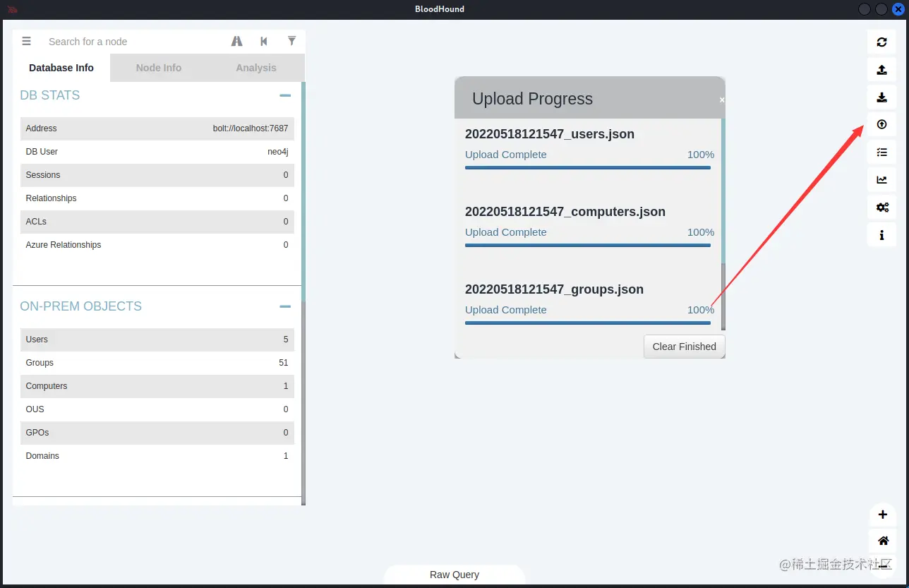
Task: Reset the graph view with home icon
Action: pyautogui.click(x=882, y=541)
